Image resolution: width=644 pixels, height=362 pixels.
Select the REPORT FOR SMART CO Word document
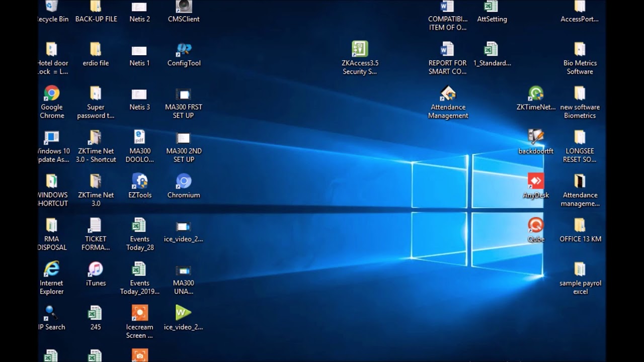coord(447,58)
